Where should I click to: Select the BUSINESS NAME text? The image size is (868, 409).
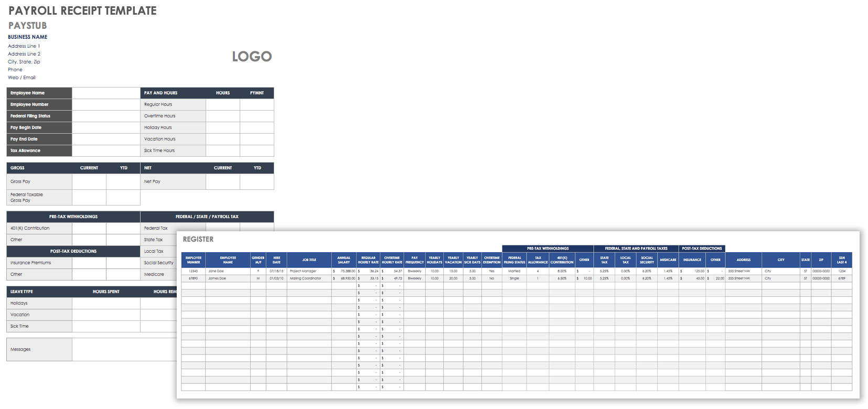click(28, 37)
